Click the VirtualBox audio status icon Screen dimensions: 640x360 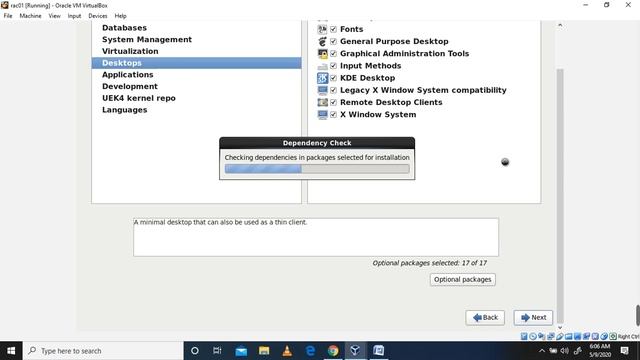click(542, 336)
